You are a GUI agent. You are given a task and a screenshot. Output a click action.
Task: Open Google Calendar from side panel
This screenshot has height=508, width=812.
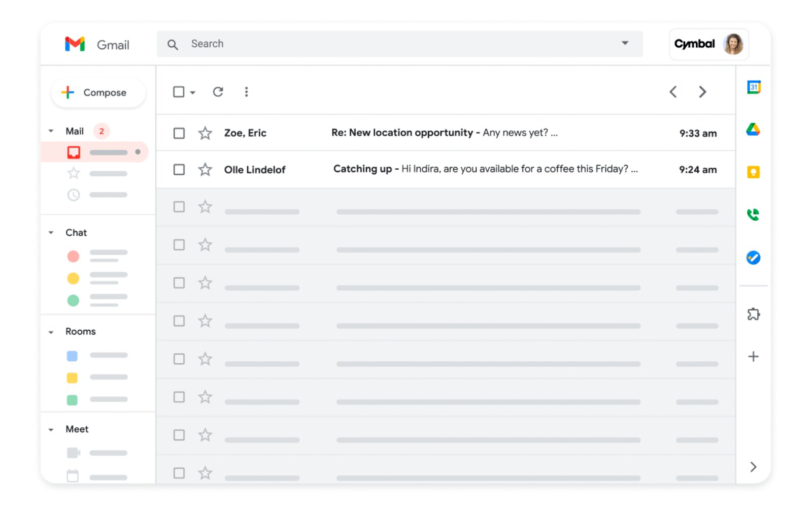[754, 87]
